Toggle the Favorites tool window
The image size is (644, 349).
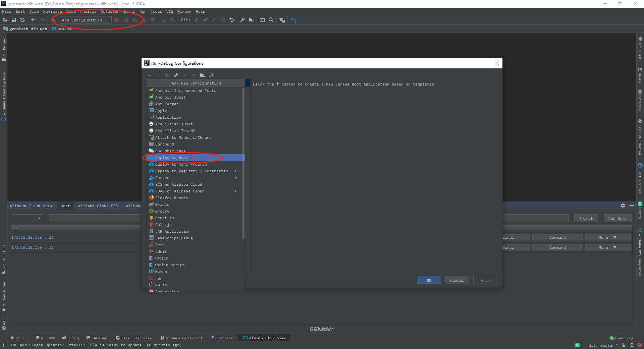[x=4, y=297]
